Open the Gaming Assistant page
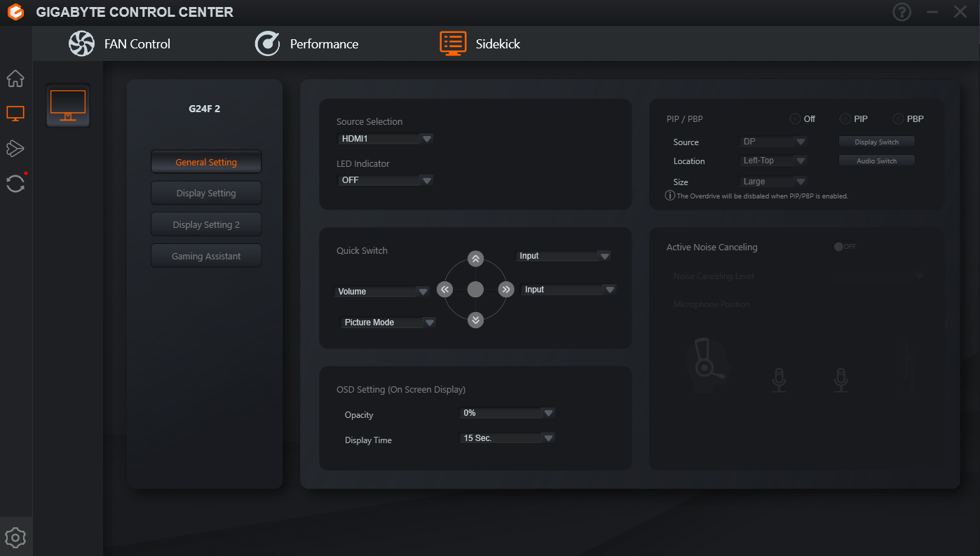 click(x=206, y=256)
